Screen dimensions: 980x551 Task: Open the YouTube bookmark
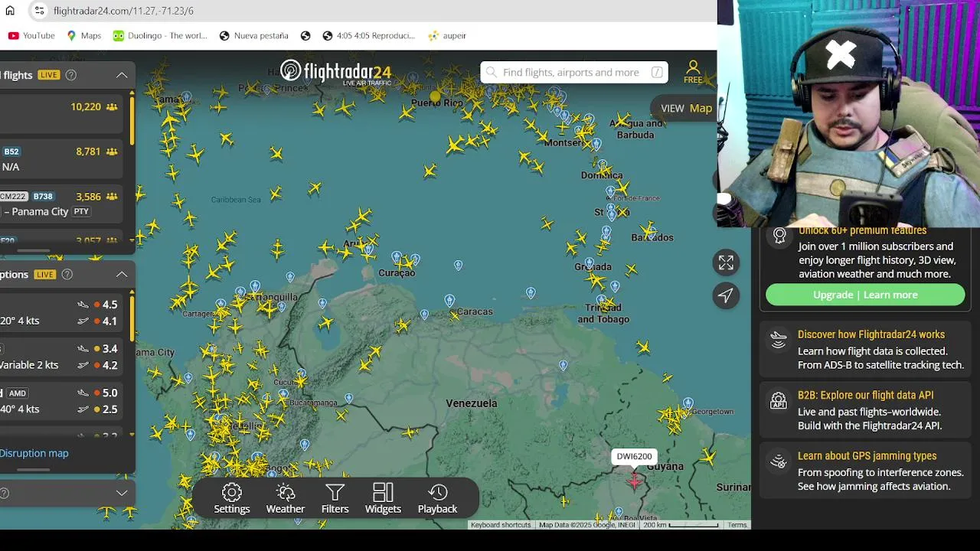[31, 35]
